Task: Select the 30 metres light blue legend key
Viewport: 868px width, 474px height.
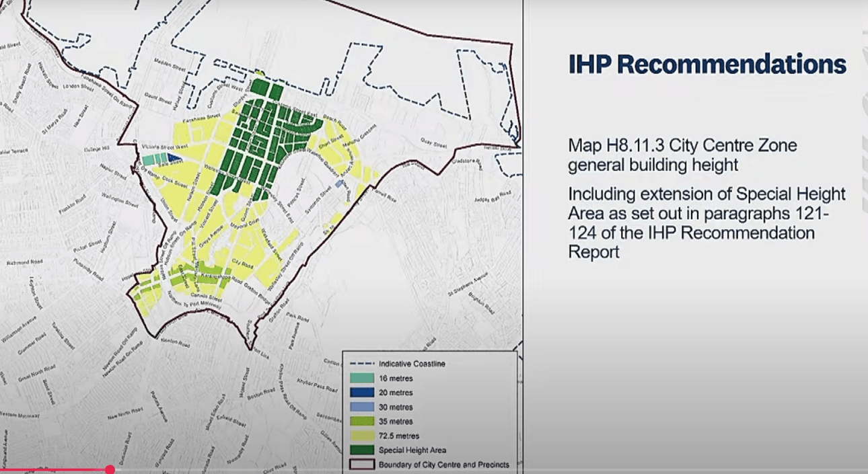Action: point(362,406)
